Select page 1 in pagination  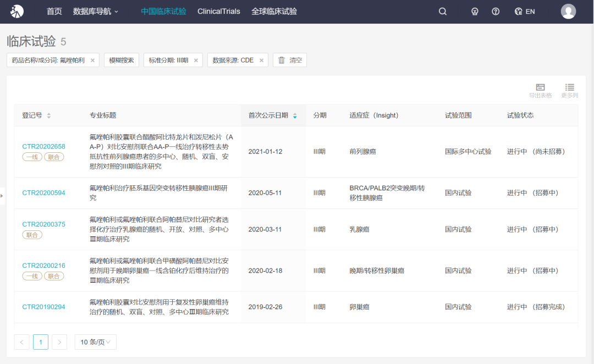41,342
